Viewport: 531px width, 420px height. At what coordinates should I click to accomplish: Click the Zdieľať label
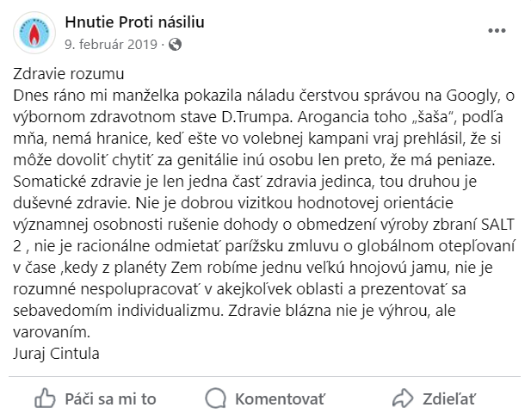pyautogui.click(x=448, y=399)
